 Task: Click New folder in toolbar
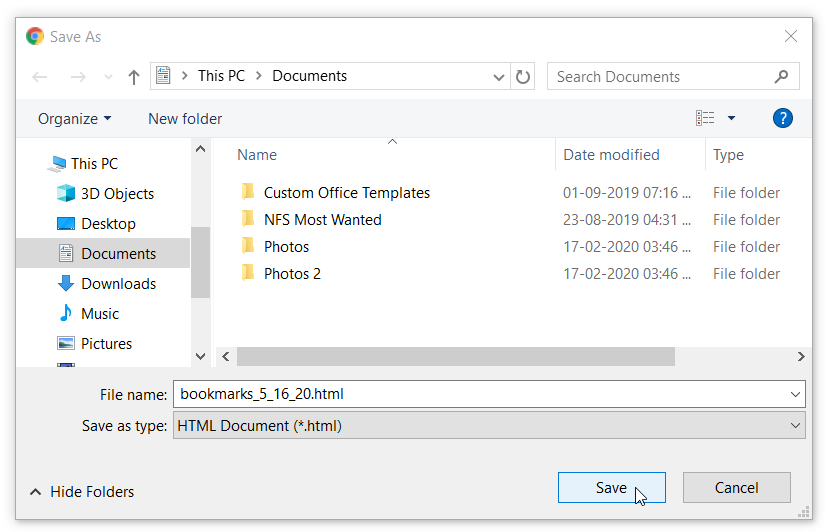[x=185, y=119]
